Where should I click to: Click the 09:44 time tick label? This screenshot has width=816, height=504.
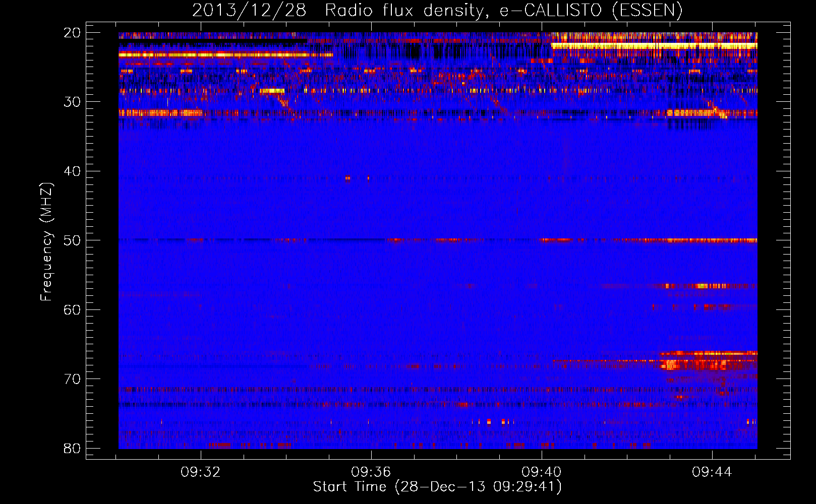(x=712, y=472)
